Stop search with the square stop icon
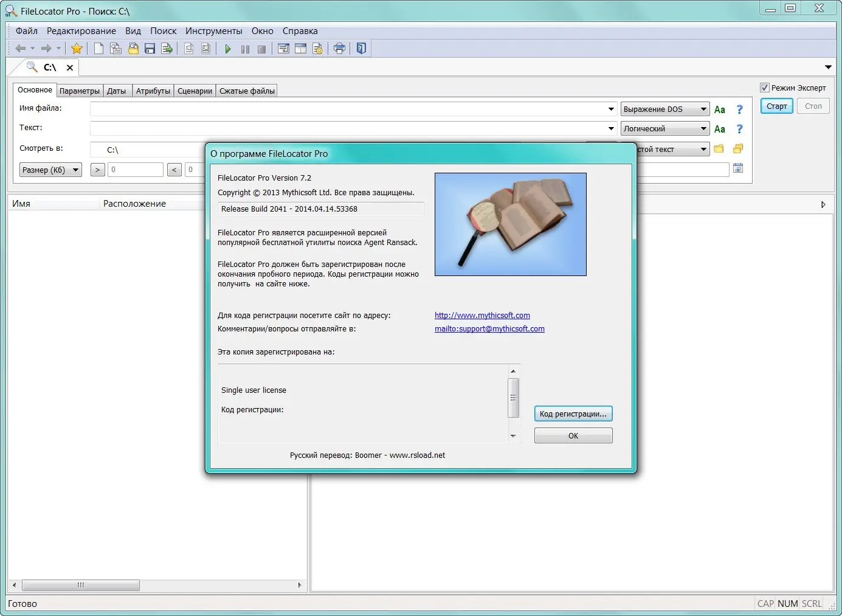The height and width of the screenshot is (616, 842). (x=261, y=49)
